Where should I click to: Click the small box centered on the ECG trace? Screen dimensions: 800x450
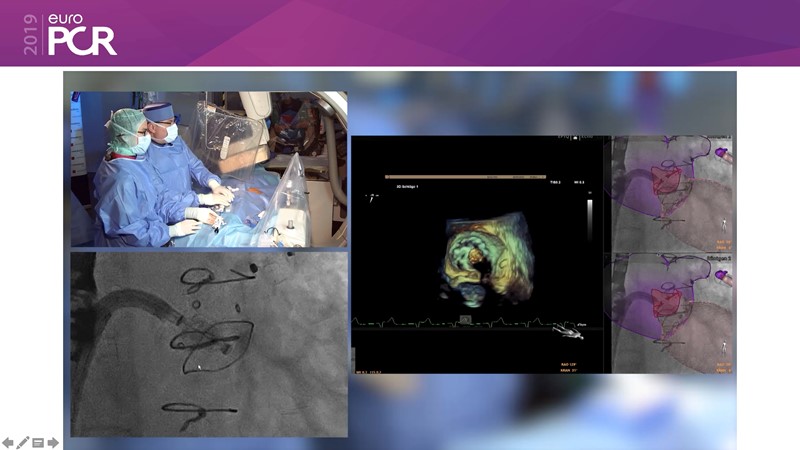coord(465,320)
